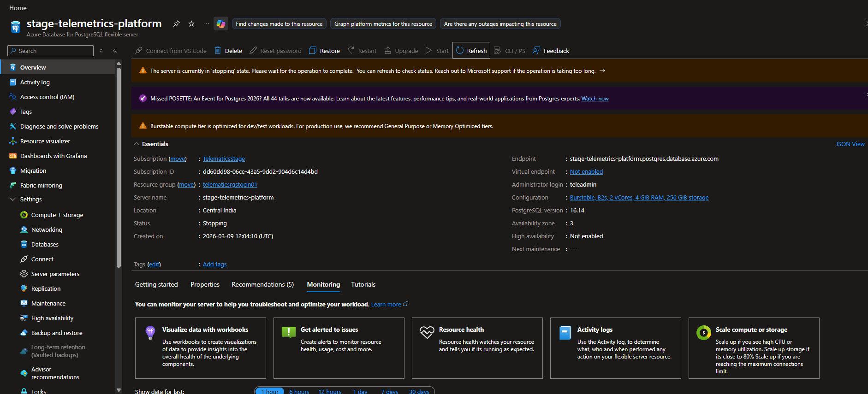Image resolution: width=868 pixels, height=394 pixels.
Task: Open the telematicsrgstgcin01 resource group link
Action: click(230, 184)
